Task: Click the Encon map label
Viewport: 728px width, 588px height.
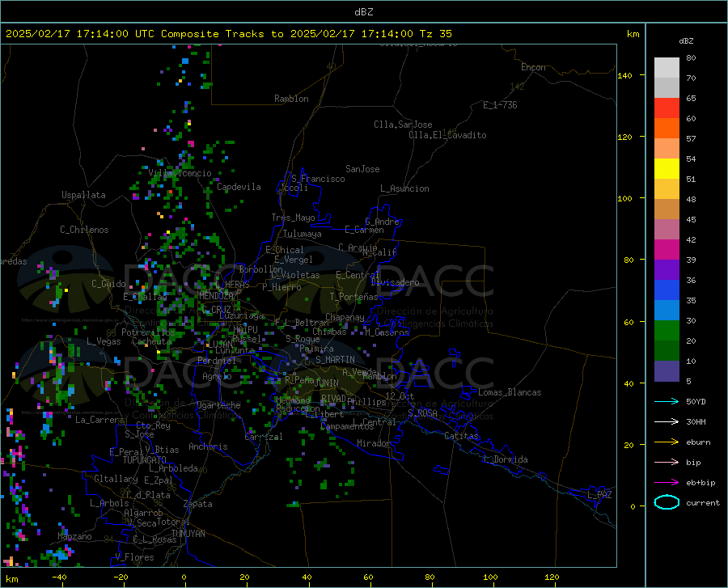Action: [533, 67]
